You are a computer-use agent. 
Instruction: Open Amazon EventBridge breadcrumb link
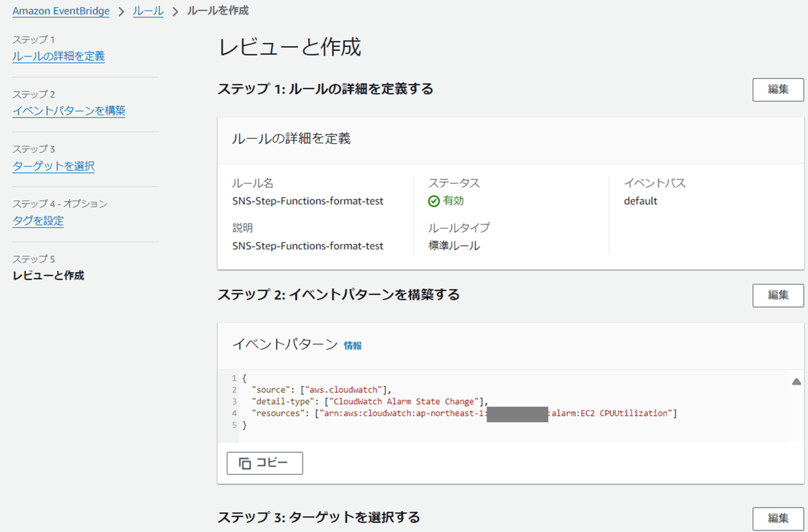click(x=61, y=11)
